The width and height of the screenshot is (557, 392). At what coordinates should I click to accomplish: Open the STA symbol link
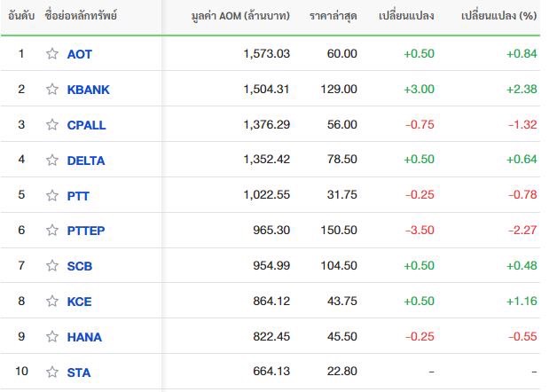pos(79,372)
